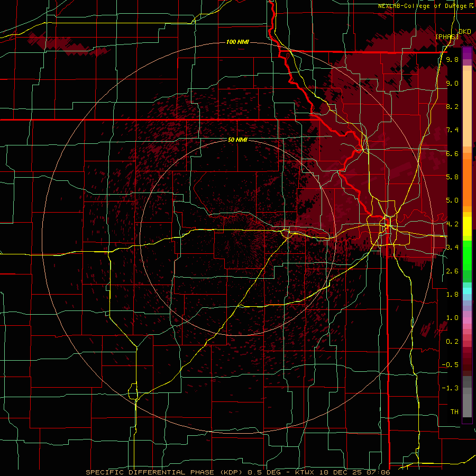Click the cyan segment of the color bar

pos(467,291)
